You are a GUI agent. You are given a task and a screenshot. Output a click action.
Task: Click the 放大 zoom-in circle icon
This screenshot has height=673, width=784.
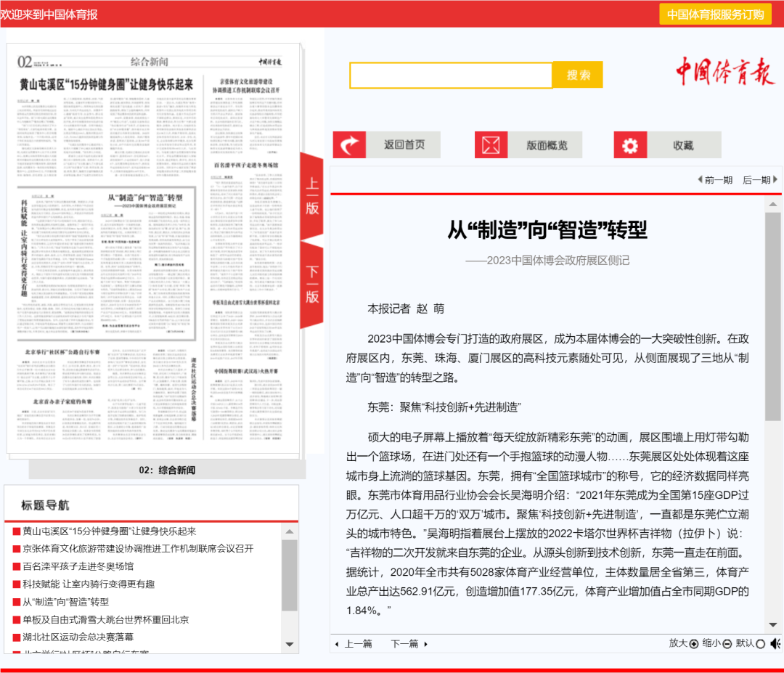[x=693, y=644]
